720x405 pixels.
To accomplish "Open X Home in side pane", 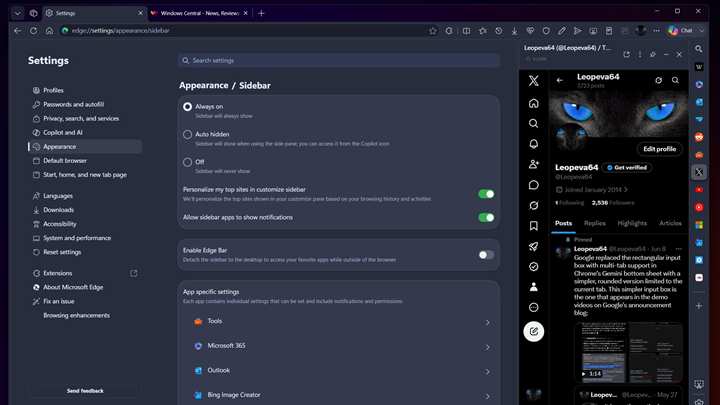I will tap(534, 103).
